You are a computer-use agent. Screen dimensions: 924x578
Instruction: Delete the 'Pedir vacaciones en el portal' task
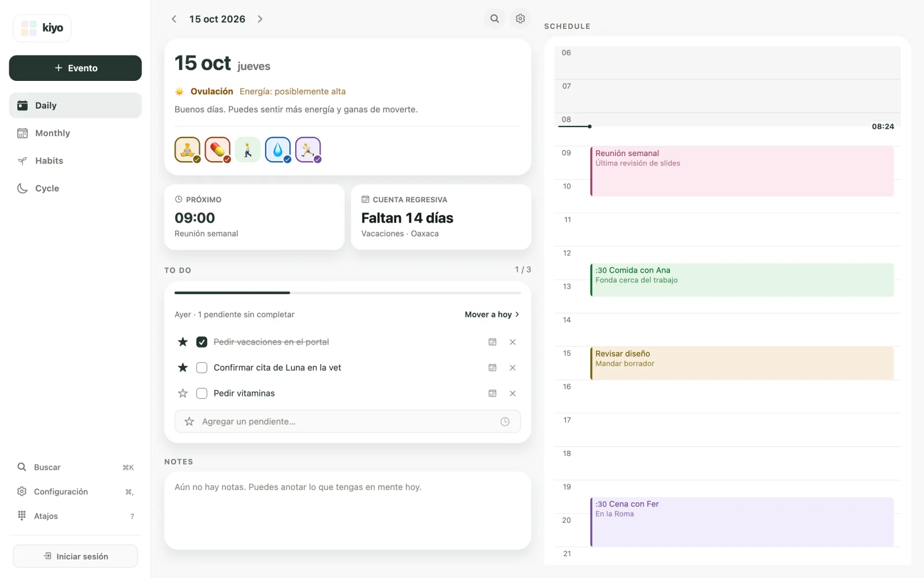(x=513, y=342)
